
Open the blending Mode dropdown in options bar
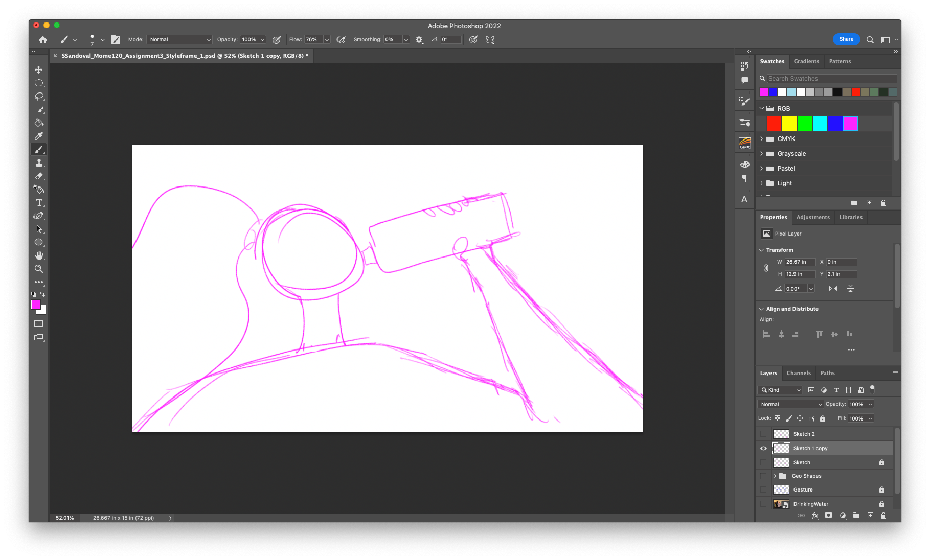pyautogui.click(x=179, y=39)
